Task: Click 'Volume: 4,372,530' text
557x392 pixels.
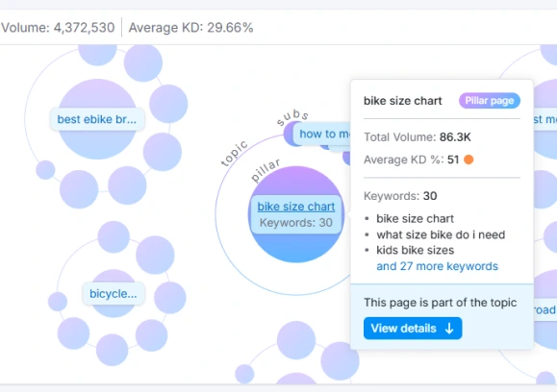Action: (x=58, y=28)
